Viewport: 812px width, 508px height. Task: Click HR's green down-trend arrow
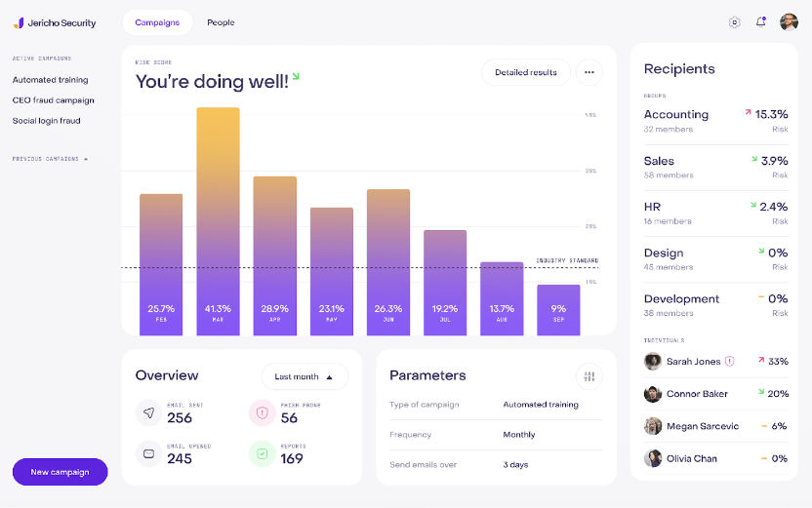[753, 205]
